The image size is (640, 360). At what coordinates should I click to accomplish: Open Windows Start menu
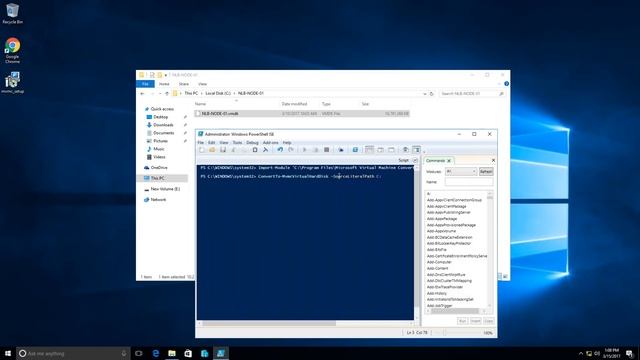(8, 353)
